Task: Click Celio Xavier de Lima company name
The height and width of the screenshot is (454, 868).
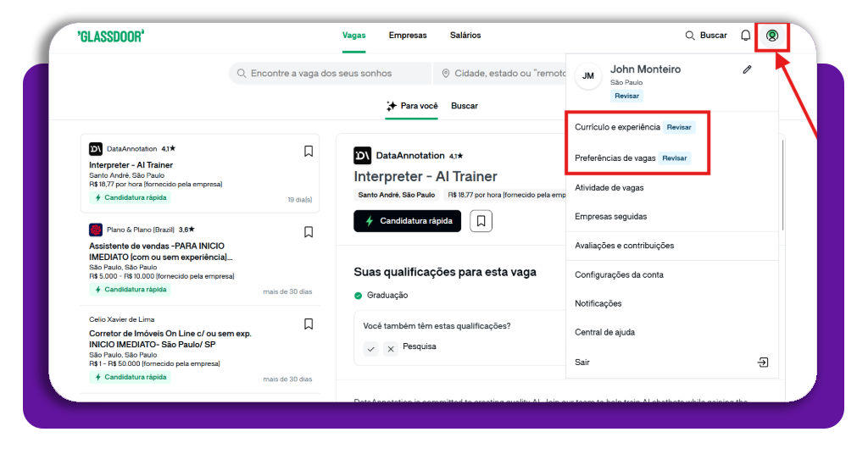Action: (122, 319)
